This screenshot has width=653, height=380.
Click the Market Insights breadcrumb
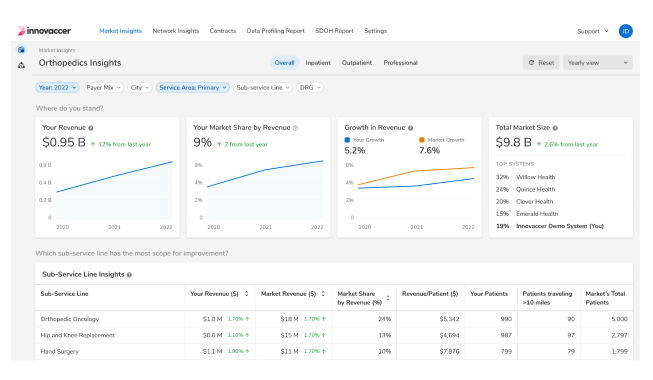tap(57, 50)
